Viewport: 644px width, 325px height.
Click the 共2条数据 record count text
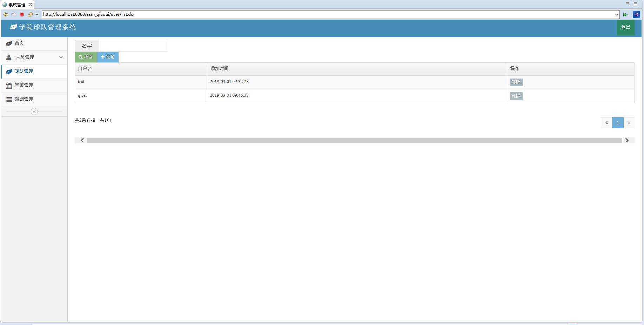(x=85, y=120)
